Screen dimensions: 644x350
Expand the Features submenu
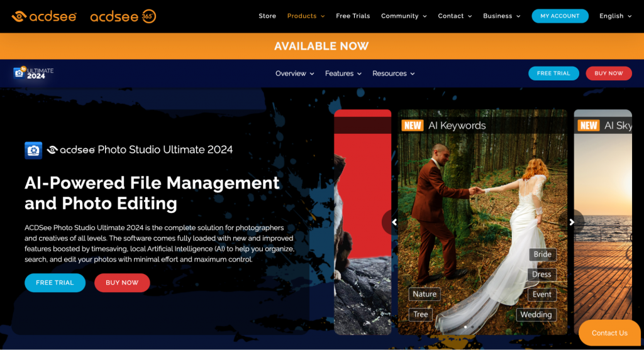[x=343, y=74]
